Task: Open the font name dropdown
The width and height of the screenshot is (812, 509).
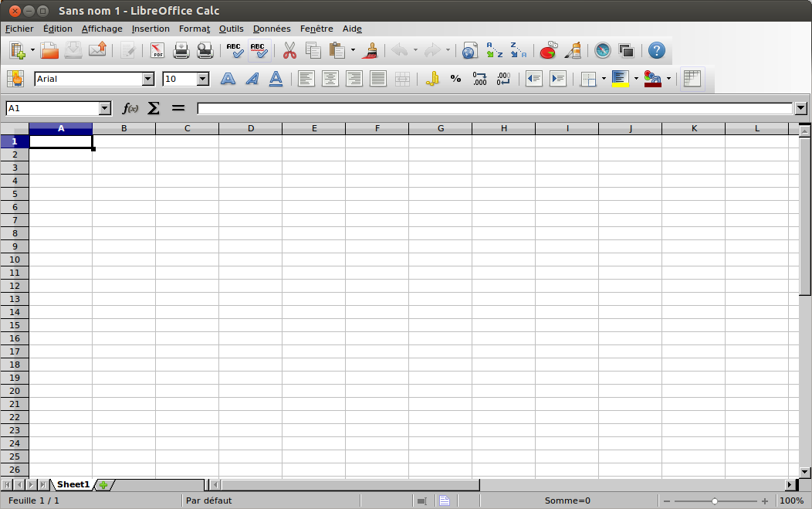Action: pos(147,78)
